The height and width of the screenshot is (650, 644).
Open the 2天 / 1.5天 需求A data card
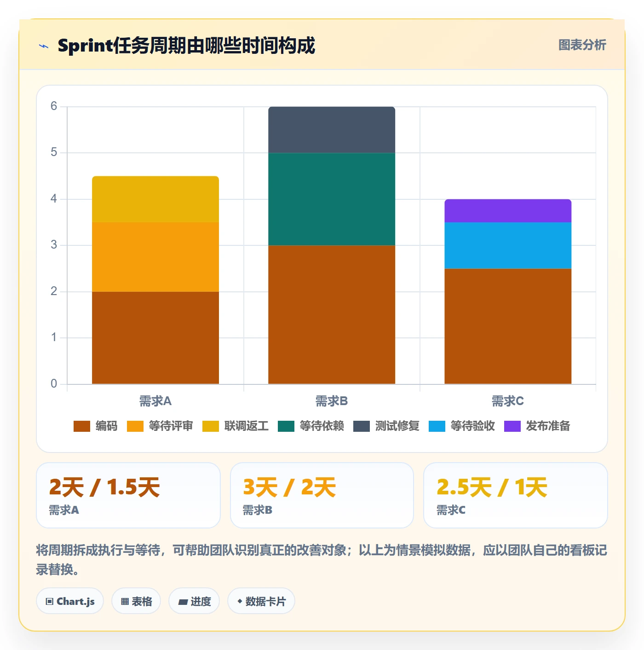[128, 495]
